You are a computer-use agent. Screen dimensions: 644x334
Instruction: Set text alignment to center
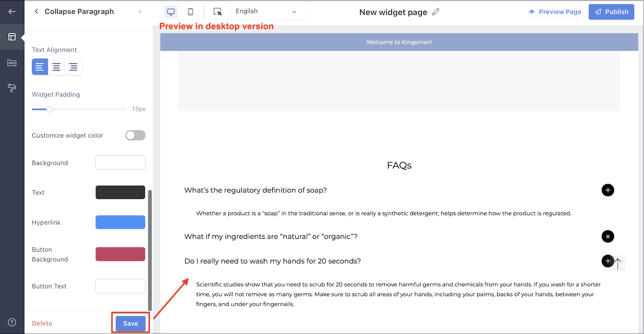coord(56,66)
